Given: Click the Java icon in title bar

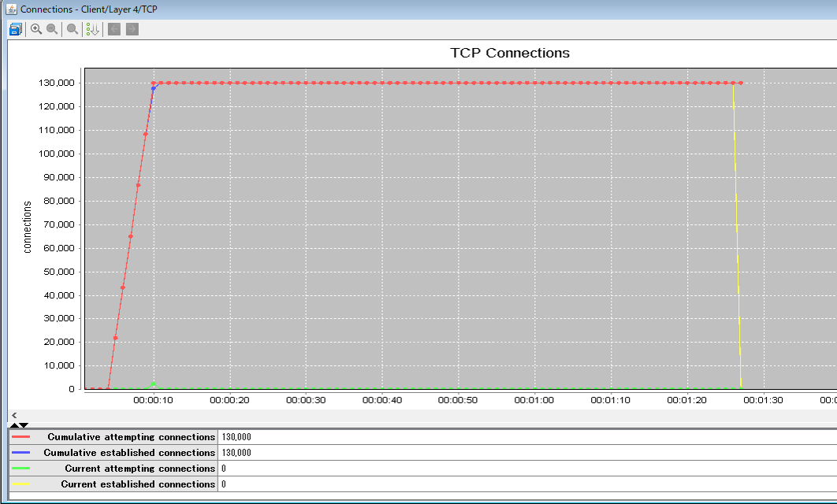Looking at the screenshot, I should pyautogui.click(x=10, y=9).
